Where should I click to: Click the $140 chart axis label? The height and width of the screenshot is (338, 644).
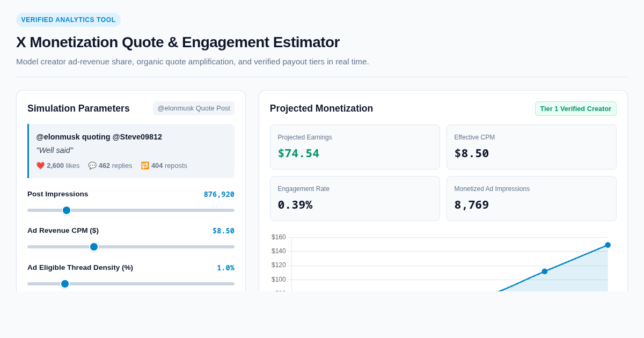[x=279, y=251]
